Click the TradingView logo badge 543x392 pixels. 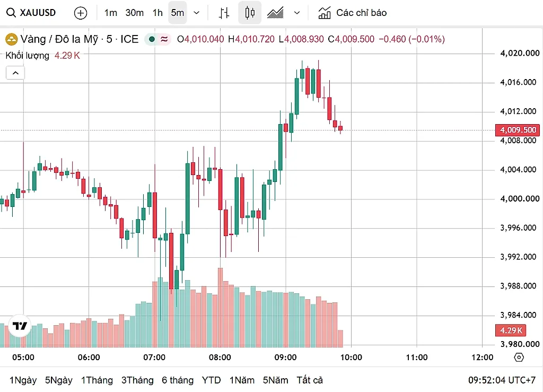(x=20, y=326)
